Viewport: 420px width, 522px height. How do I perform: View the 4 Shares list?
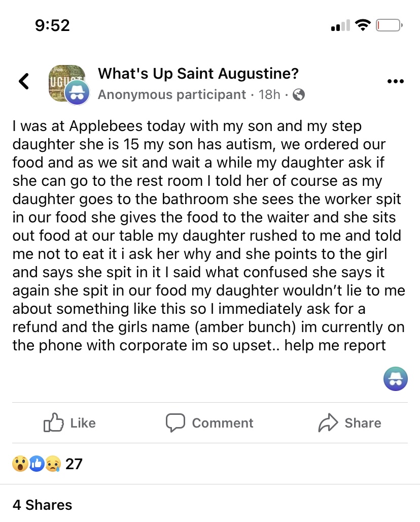pyautogui.click(x=42, y=505)
